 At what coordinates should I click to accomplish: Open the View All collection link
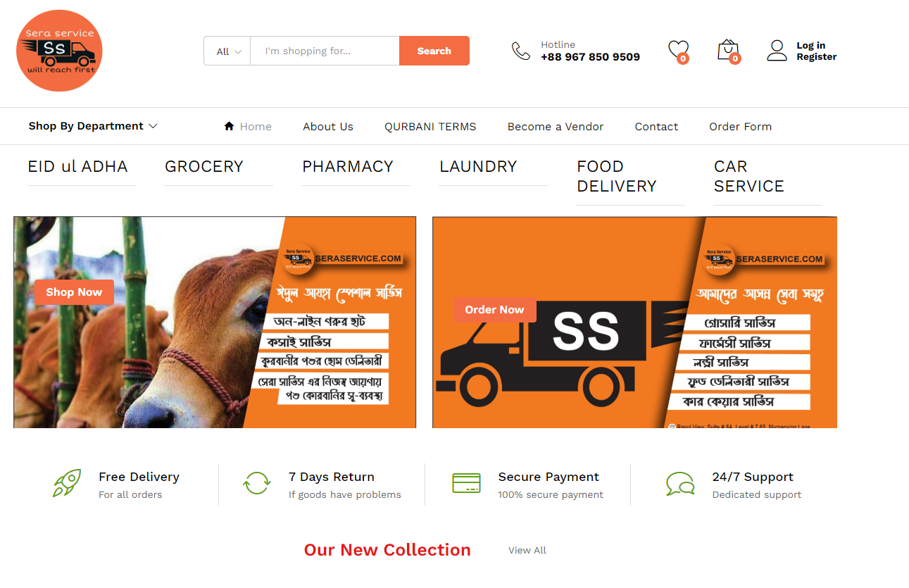527,551
